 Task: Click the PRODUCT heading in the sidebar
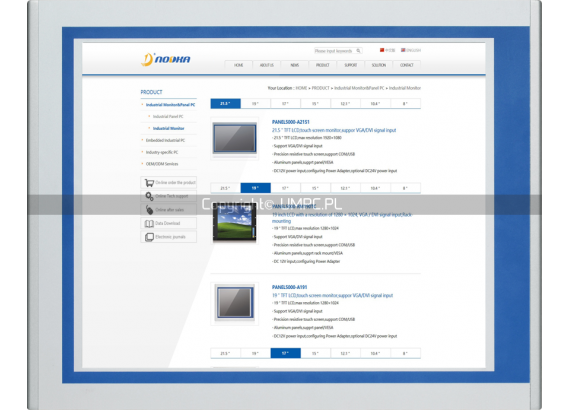(x=151, y=92)
